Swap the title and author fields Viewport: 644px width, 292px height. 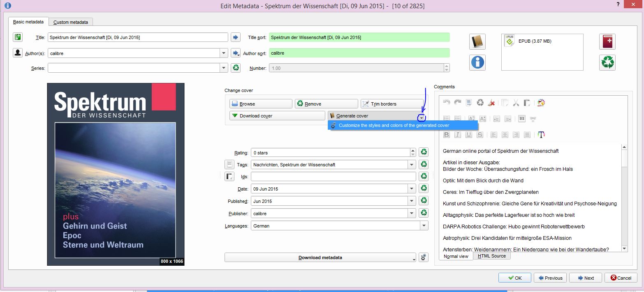[x=18, y=37]
